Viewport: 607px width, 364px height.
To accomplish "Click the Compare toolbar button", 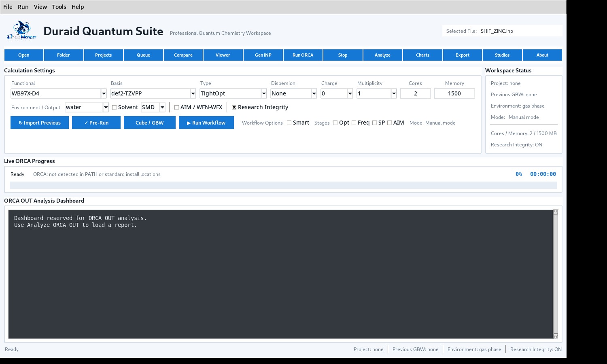I will tap(183, 55).
